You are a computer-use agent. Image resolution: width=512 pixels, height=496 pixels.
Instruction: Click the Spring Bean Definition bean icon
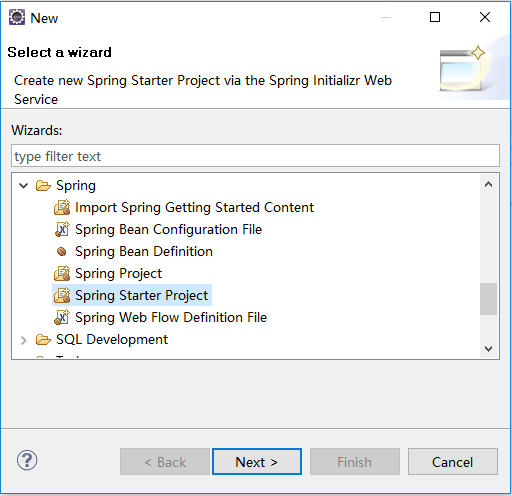[x=62, y=251]
